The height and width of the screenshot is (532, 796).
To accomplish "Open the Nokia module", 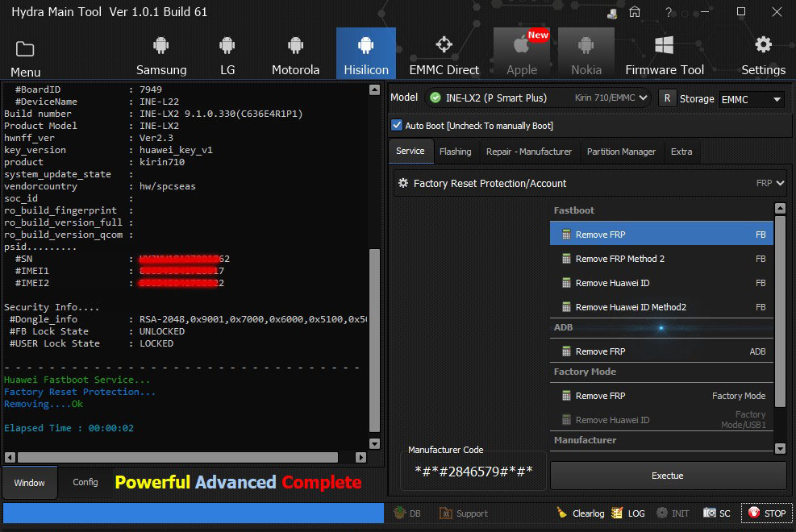I will [586, 54].
